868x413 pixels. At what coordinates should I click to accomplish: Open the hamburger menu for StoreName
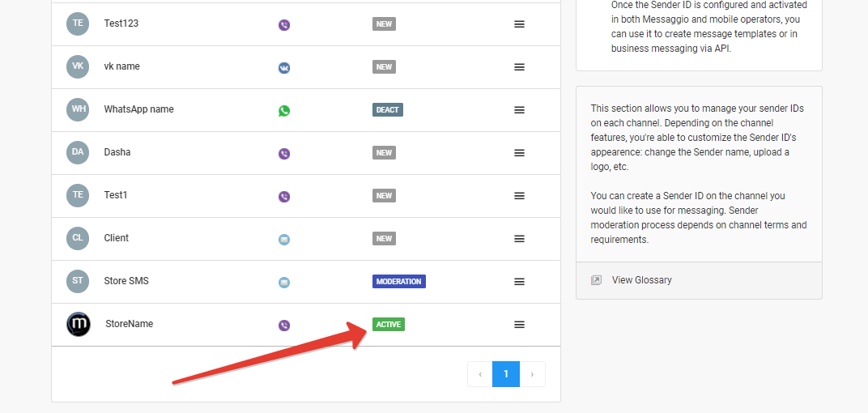(519, 325)
